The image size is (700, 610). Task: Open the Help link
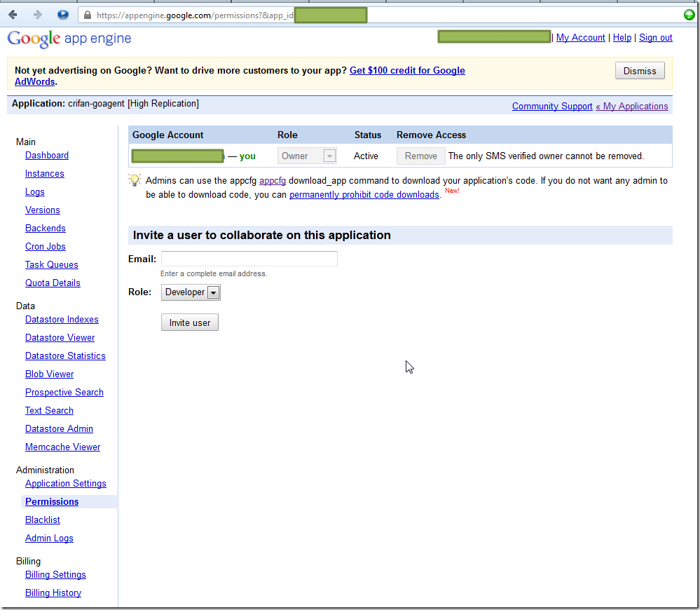click(622, 37)
